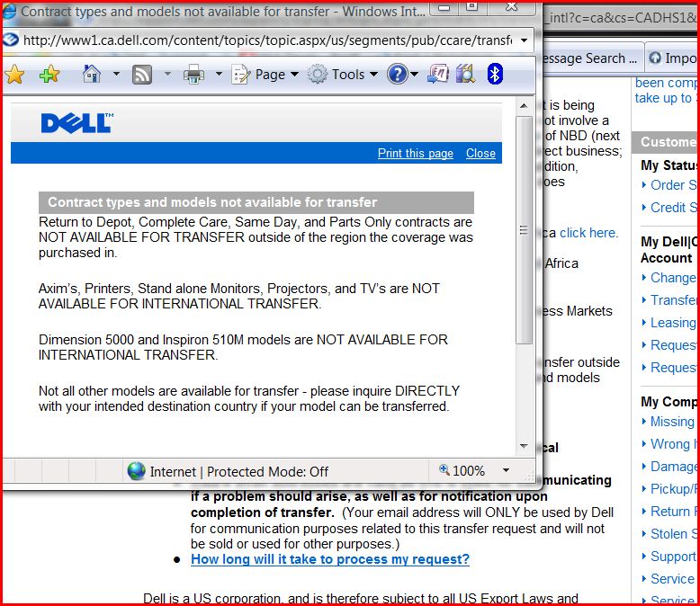Click the Wrong link in the sidebar

(673, 444)
